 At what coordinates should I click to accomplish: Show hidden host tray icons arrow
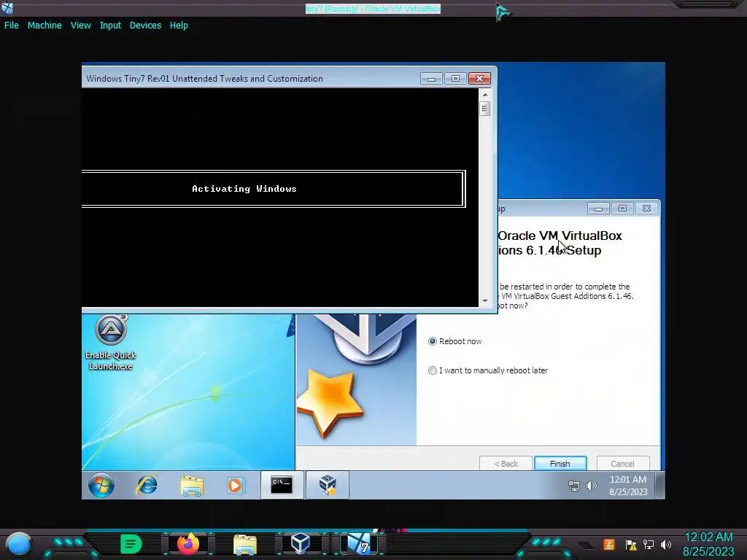tap(586, 545)
